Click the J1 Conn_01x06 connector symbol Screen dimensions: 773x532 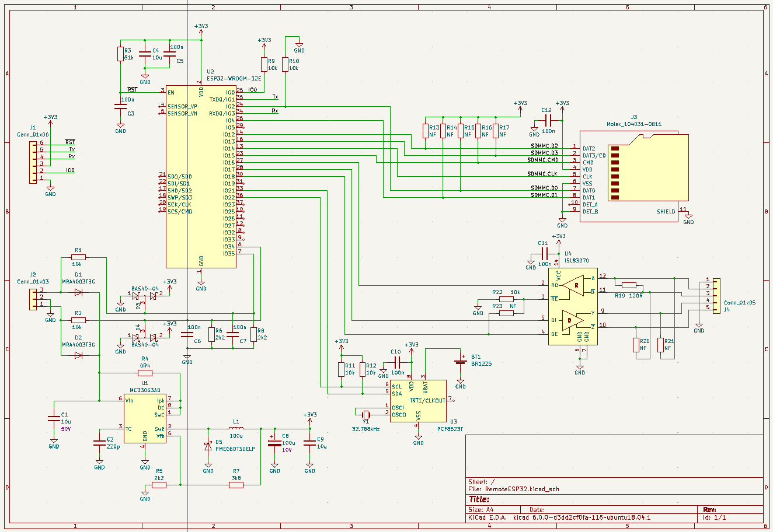33,160
